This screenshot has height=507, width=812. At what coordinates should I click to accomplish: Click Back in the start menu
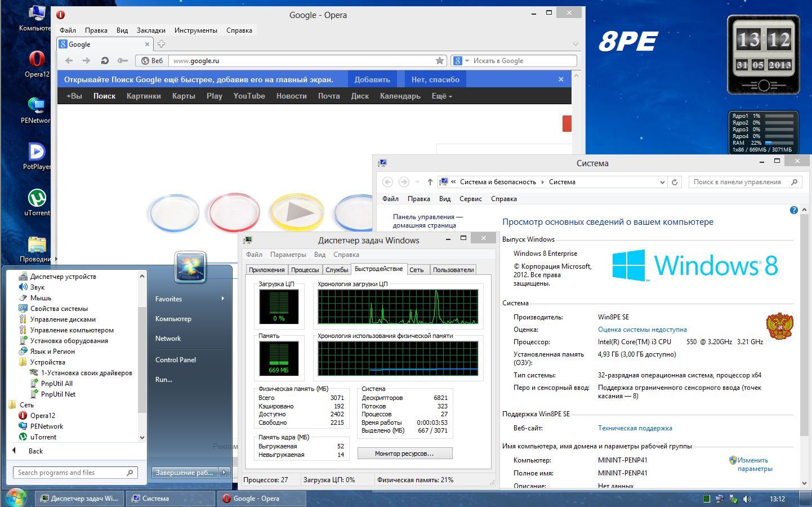pos(35,451)
